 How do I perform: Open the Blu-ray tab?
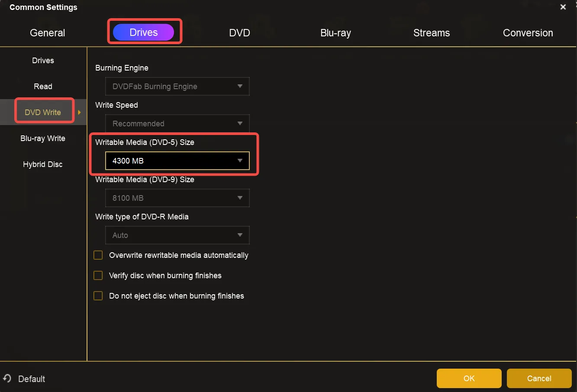coord(335,33)
